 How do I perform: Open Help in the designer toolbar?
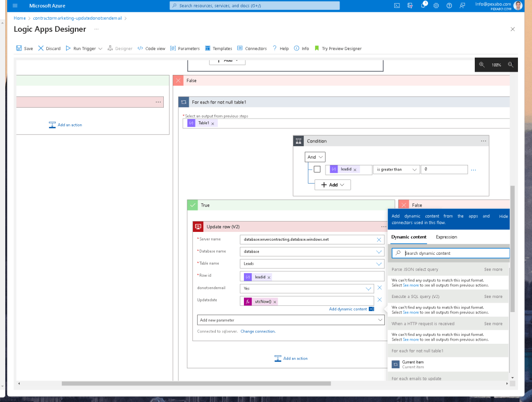point(281,48)
